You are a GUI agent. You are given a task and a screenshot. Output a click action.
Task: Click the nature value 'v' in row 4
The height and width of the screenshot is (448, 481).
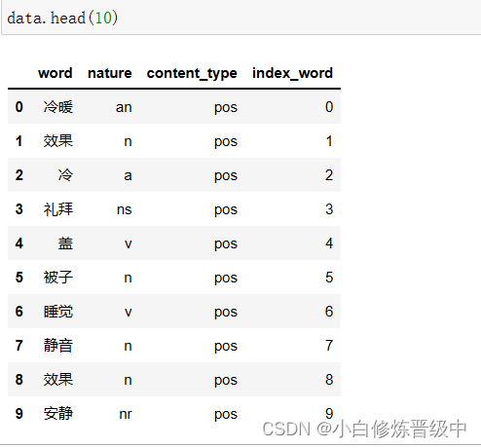pyautogui.click(x=129, y=243)
